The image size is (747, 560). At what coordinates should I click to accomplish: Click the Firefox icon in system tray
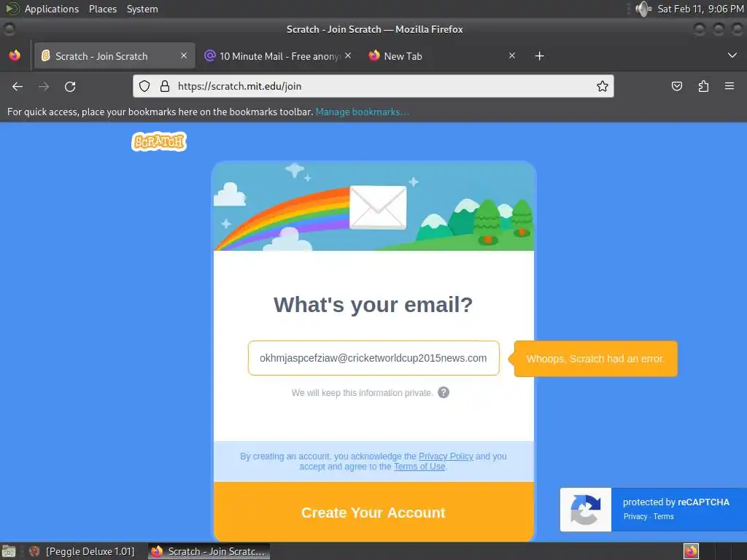pos(691,551)
